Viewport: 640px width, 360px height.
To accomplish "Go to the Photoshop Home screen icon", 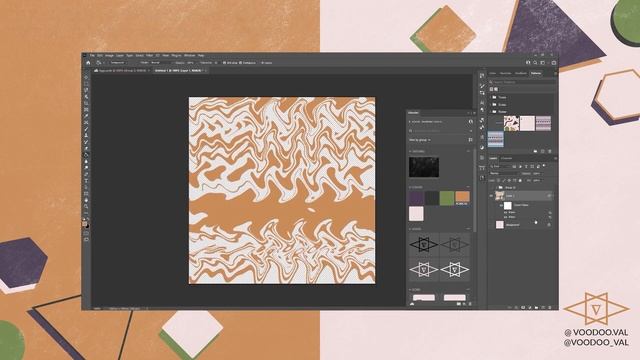I will (x=88, y=63).
